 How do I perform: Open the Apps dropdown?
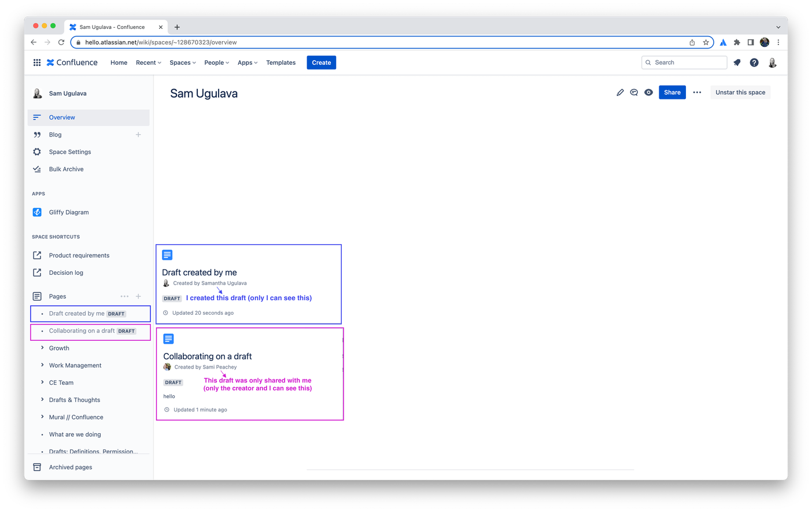[x=248, y=62]
